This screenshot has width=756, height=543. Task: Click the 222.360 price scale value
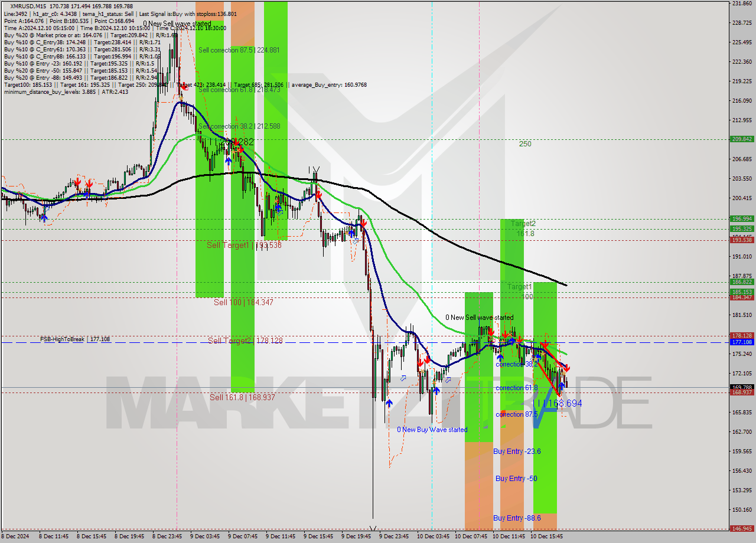[741, 61]
